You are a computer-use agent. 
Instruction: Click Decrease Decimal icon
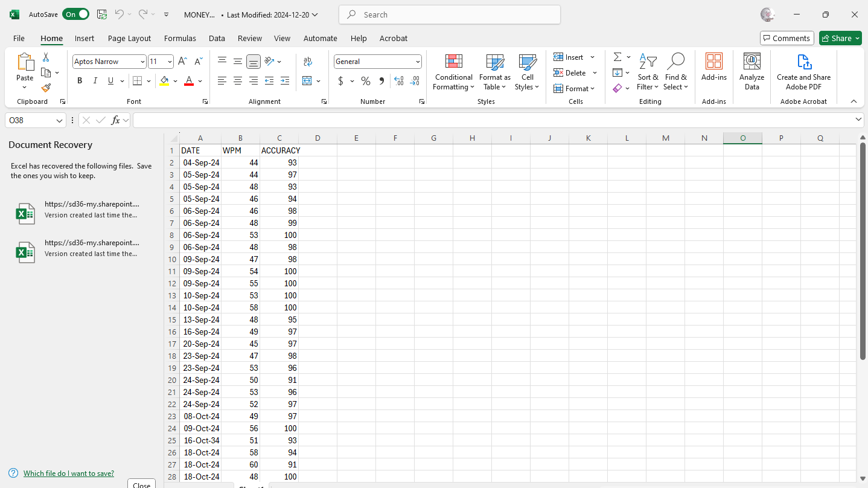[x=415, y=81]
